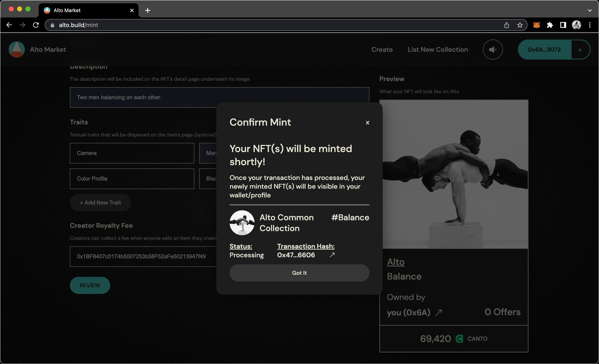
Task: Open Chrome three-dot menu
Action: 590,25
